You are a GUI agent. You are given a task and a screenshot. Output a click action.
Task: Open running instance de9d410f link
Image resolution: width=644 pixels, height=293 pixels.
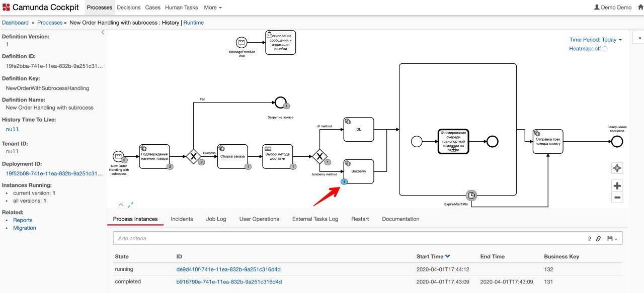tap(228, 269)
